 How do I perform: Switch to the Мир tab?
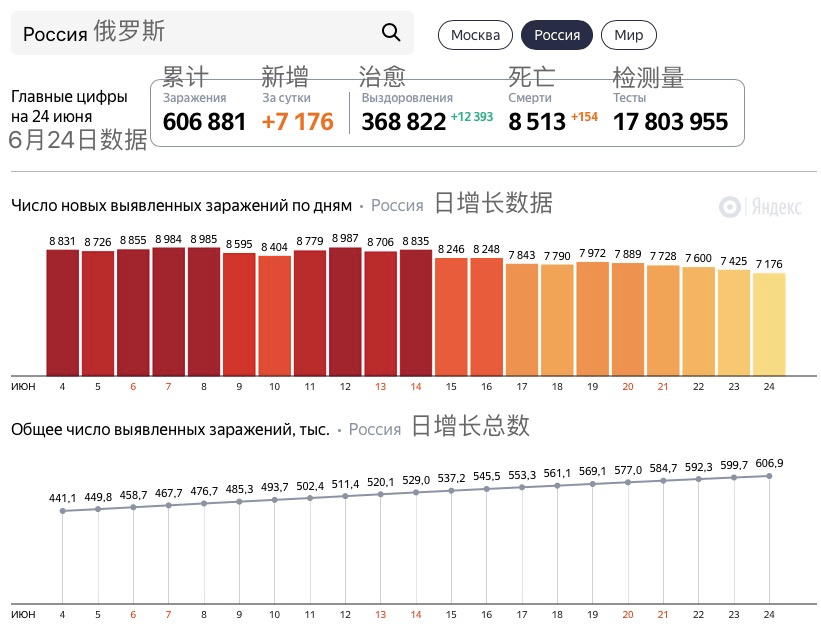pos(628,34)
